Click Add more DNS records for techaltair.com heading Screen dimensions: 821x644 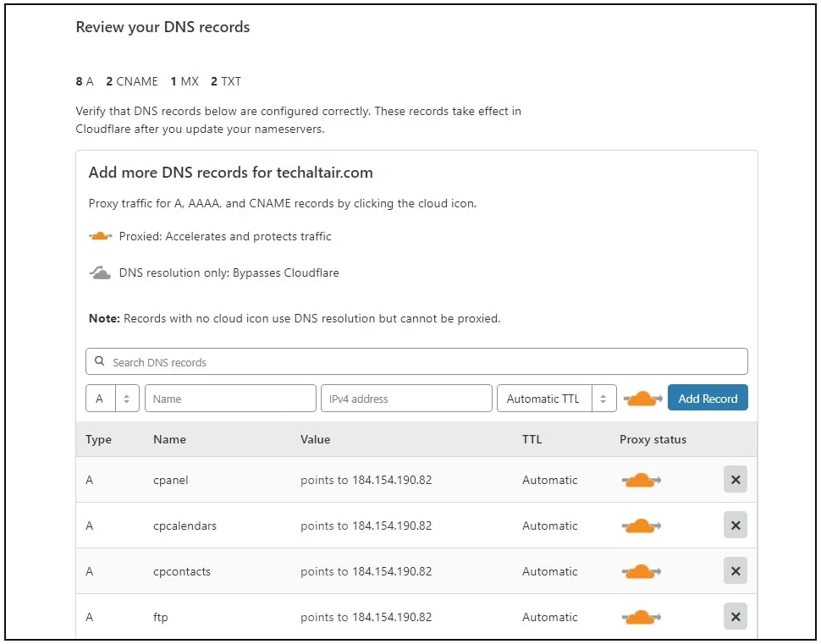pos(230,173)
